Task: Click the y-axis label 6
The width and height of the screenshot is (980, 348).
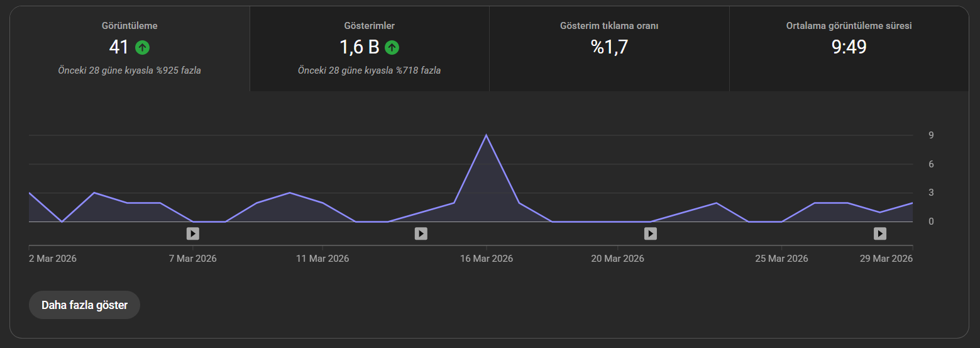Action: click(x=932, y=164)
